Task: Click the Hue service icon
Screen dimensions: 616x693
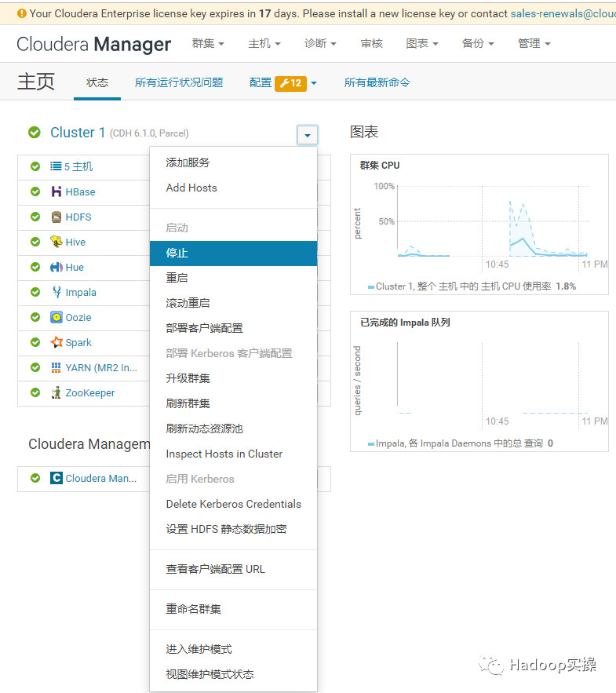Action: click(56, 267)
